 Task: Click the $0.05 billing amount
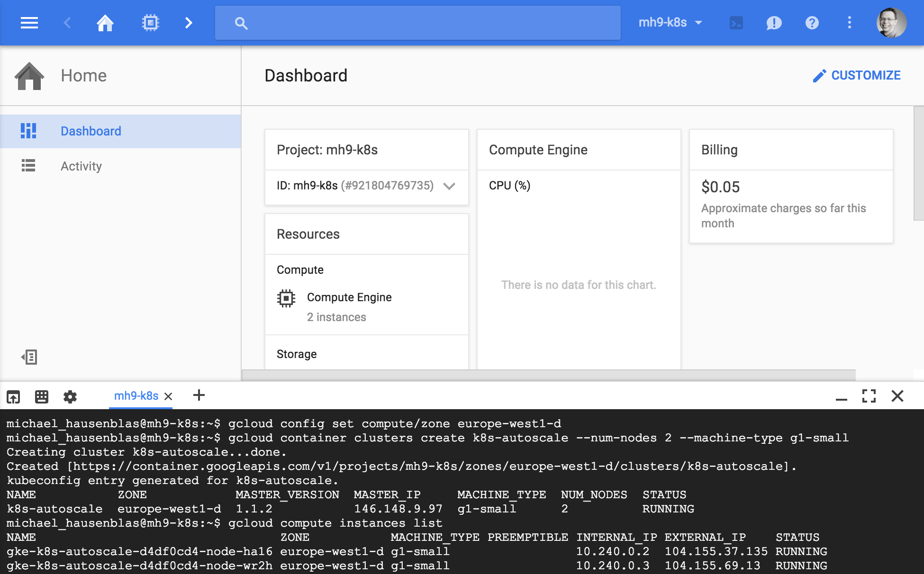click(x=720, y=187)
